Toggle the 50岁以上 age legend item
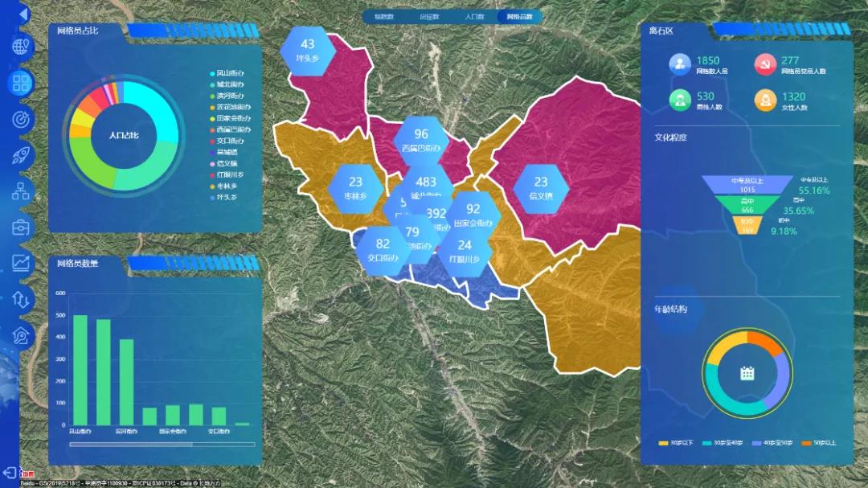 pyautogui.click(x=820, y=443)
